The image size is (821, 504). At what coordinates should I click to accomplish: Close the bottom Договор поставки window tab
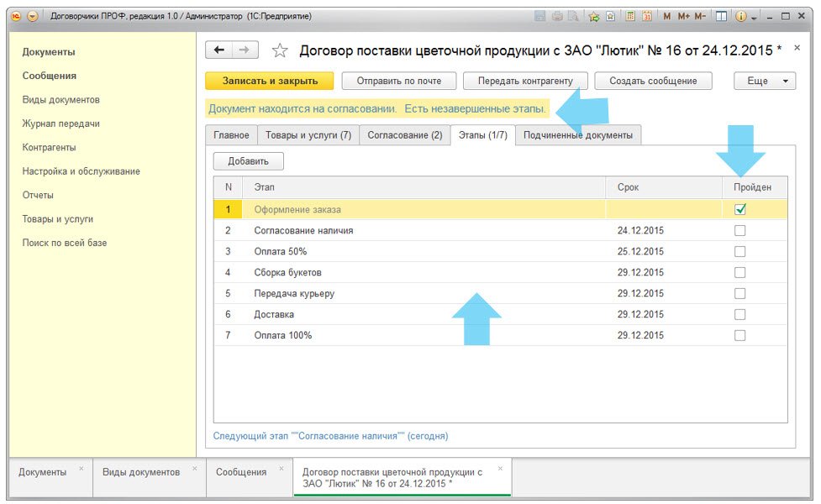pyautogui.click(x=500, y=469)
